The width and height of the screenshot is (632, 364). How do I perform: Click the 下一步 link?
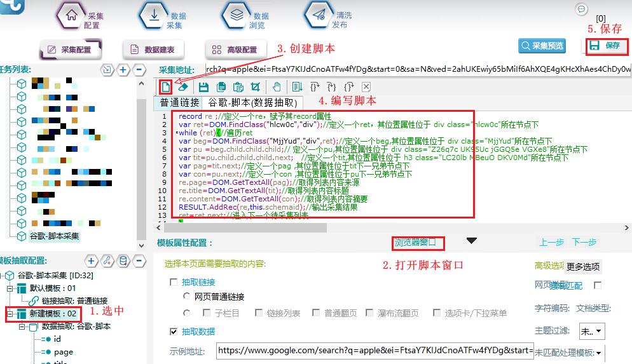584,242
